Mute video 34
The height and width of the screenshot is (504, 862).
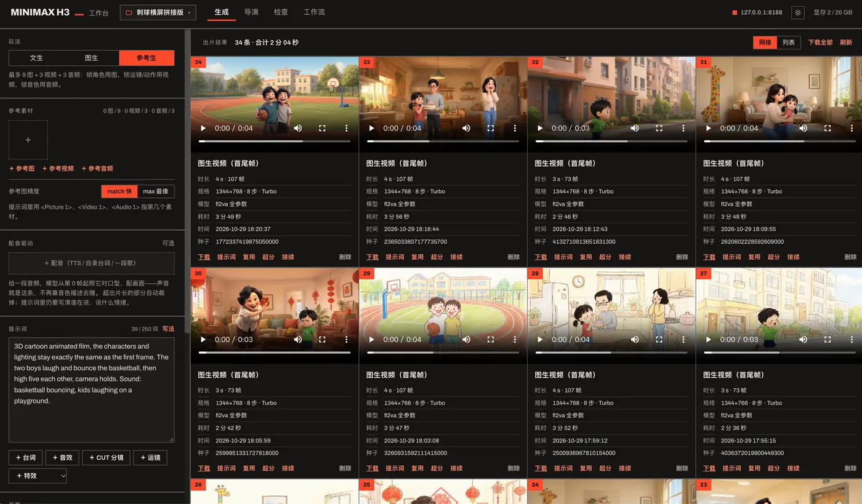pyautogui.click(x=298, y=128)
